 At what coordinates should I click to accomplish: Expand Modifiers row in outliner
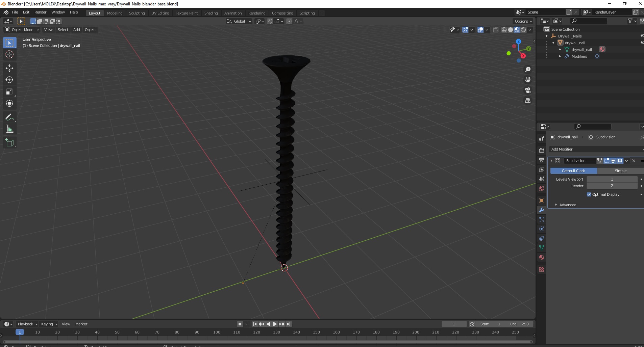tap(560, 56)
